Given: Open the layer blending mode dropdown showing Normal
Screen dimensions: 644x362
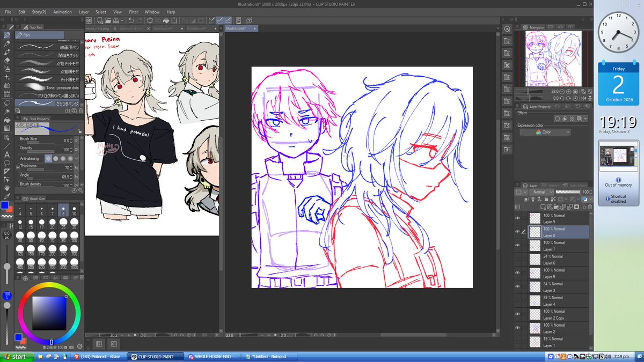Looking at the screenshot, I should pos(541,192).
